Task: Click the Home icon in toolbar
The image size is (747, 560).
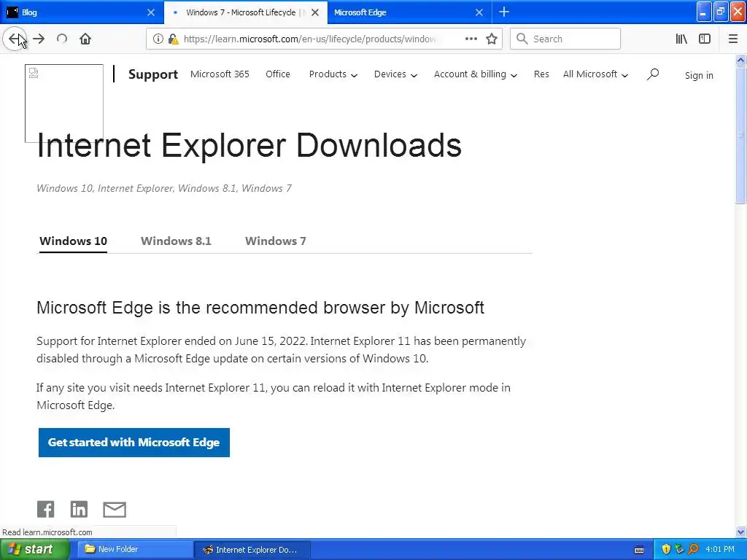Action: point(85,39)
